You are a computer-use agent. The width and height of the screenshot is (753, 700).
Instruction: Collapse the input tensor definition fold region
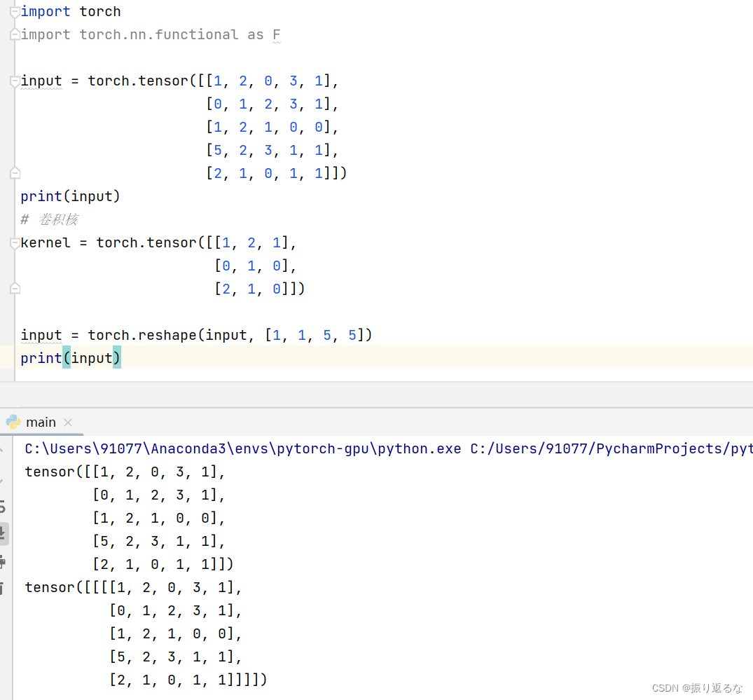13,81
